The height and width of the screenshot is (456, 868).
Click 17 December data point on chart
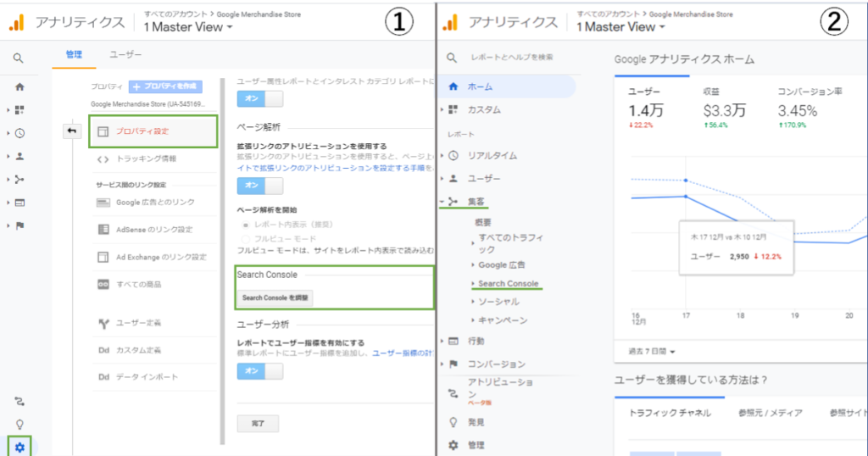coord(686,197)
